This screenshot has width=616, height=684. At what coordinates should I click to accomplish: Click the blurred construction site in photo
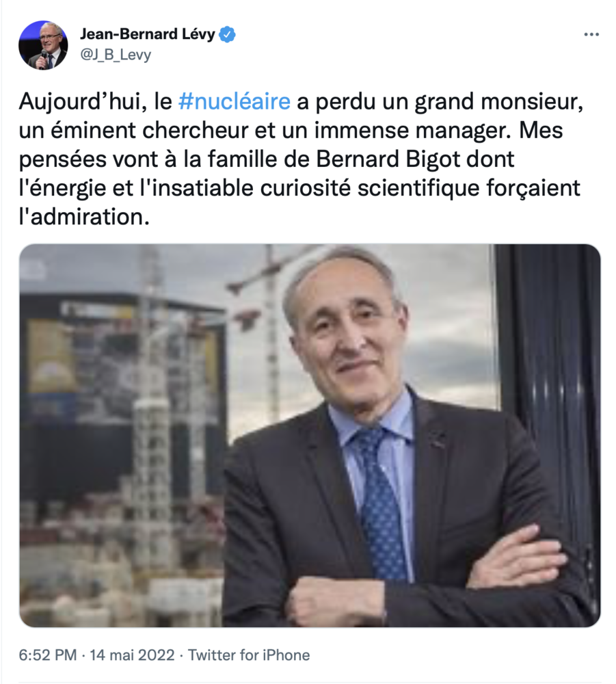pos(122,436)
